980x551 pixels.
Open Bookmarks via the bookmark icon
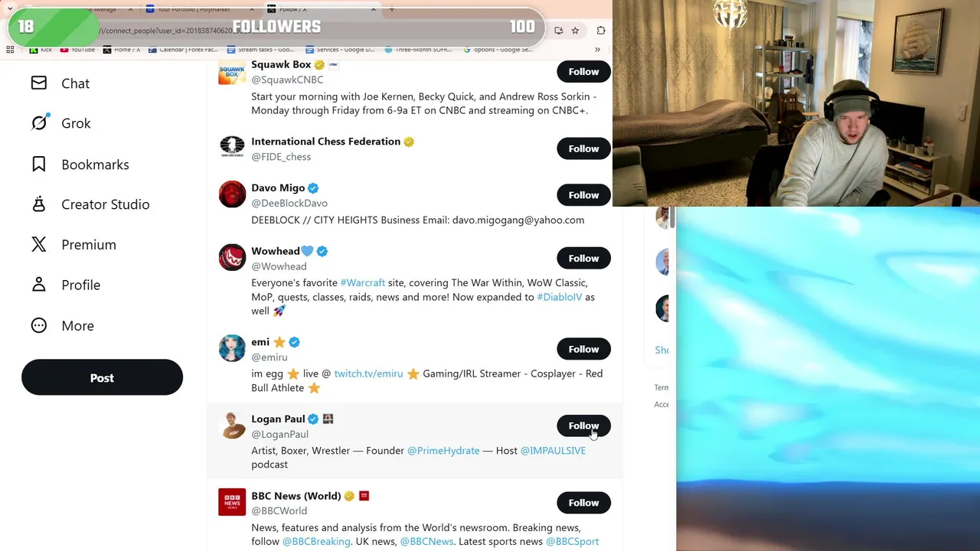(39, 164)
